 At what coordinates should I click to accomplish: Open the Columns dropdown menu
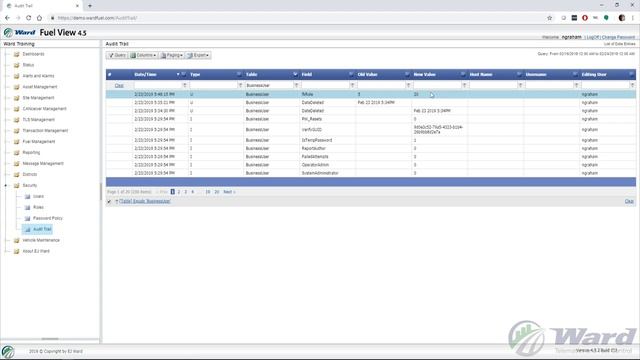(143, 55)
